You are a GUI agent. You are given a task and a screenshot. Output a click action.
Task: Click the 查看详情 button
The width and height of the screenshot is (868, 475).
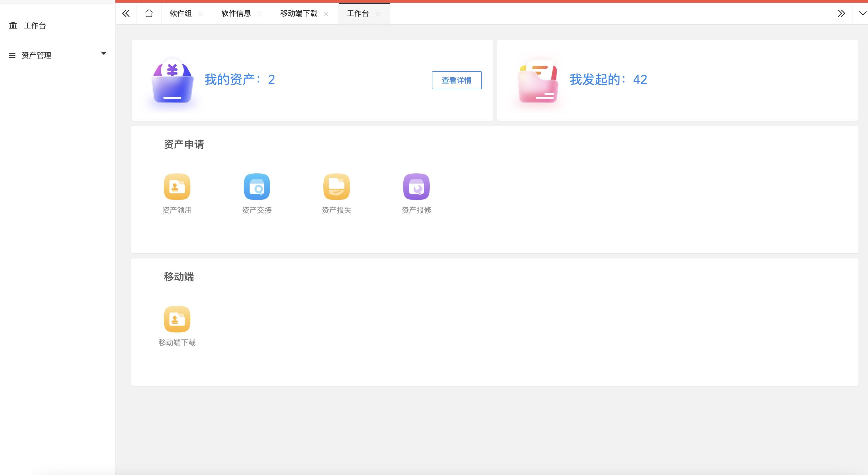(x=457, y=80)
